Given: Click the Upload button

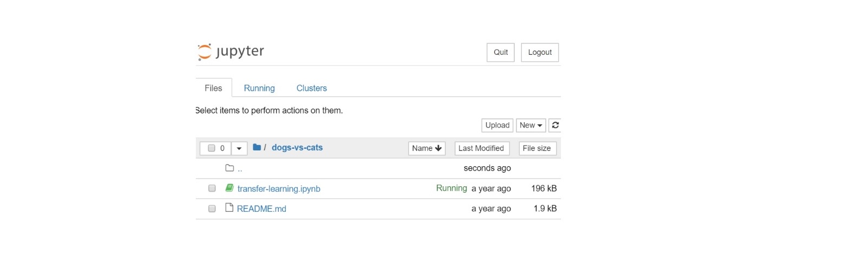Looking at the screenshot, I should (x=497, y=125).
